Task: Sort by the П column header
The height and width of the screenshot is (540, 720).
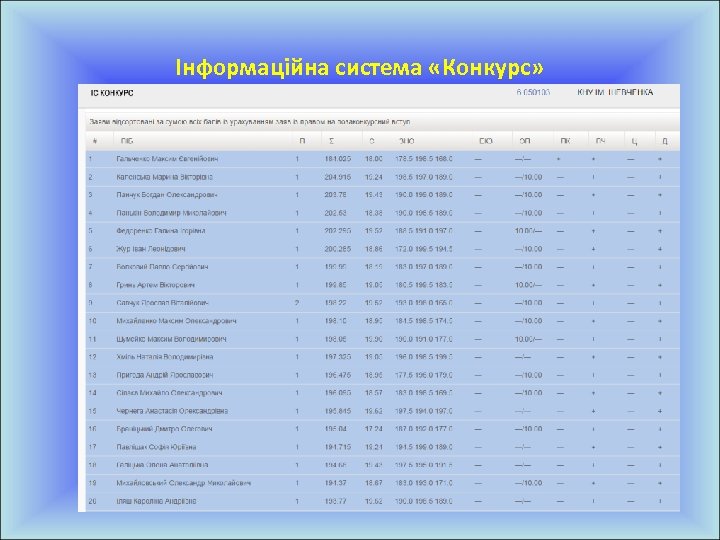Action: tap(302, 141)
